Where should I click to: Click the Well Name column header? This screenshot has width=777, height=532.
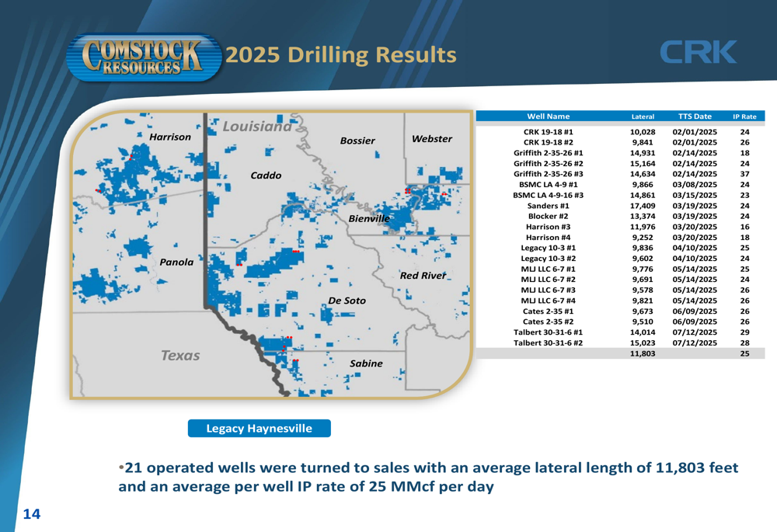pyautogui.click(x=548, y=116)
